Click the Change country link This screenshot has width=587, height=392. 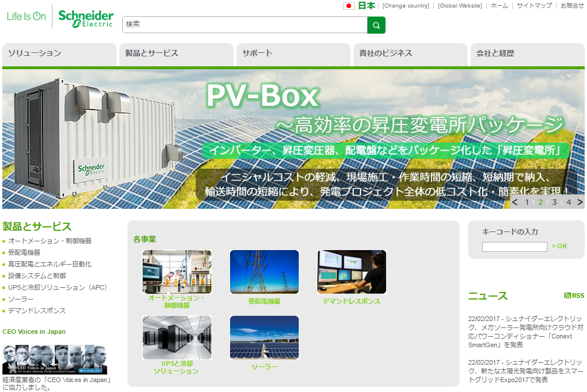[406, 6]
